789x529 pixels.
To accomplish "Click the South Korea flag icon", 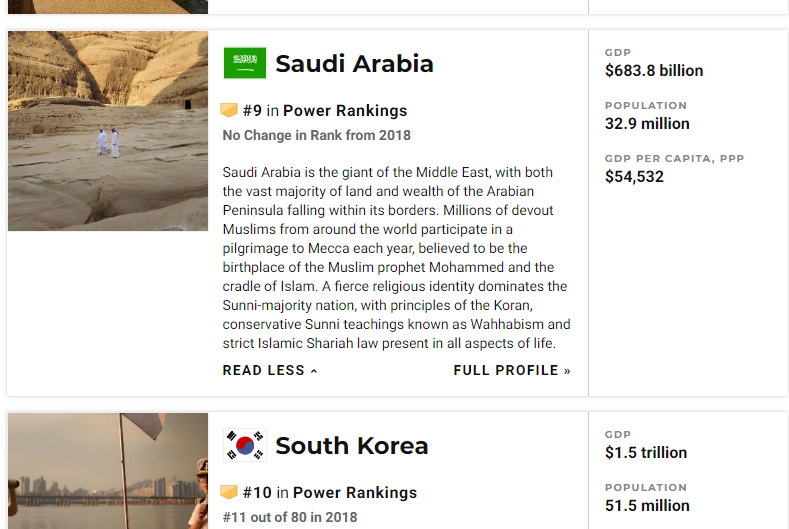I will point(245,445).
